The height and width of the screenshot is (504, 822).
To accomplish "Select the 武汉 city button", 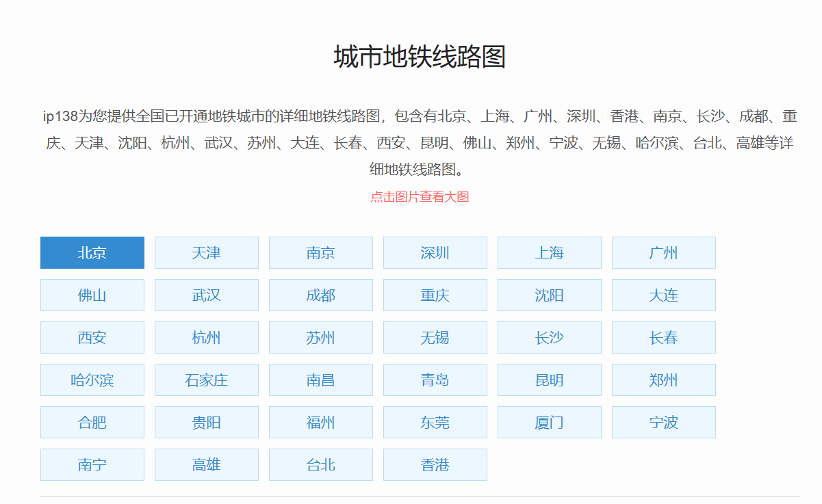I will [x=207, y=295].
